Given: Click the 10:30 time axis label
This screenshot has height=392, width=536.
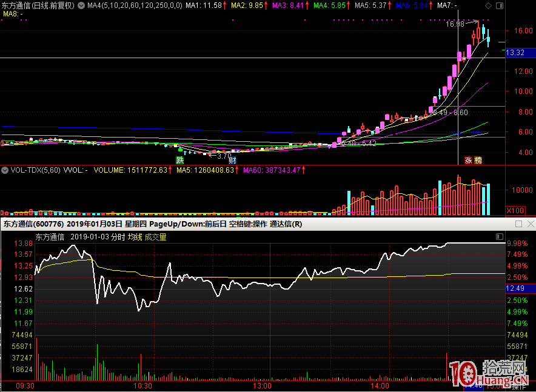Looking at the screenshot, I should (x=142, y=386).
